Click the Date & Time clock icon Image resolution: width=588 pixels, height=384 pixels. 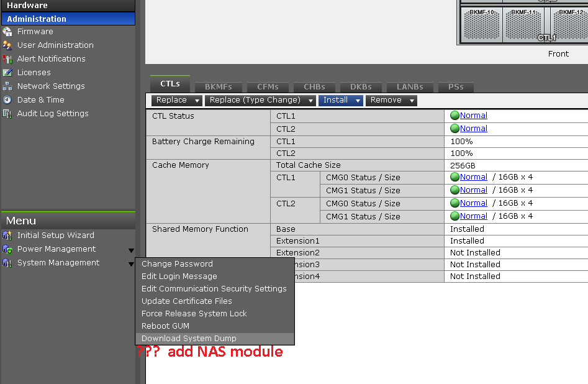(x=7, y=100)
